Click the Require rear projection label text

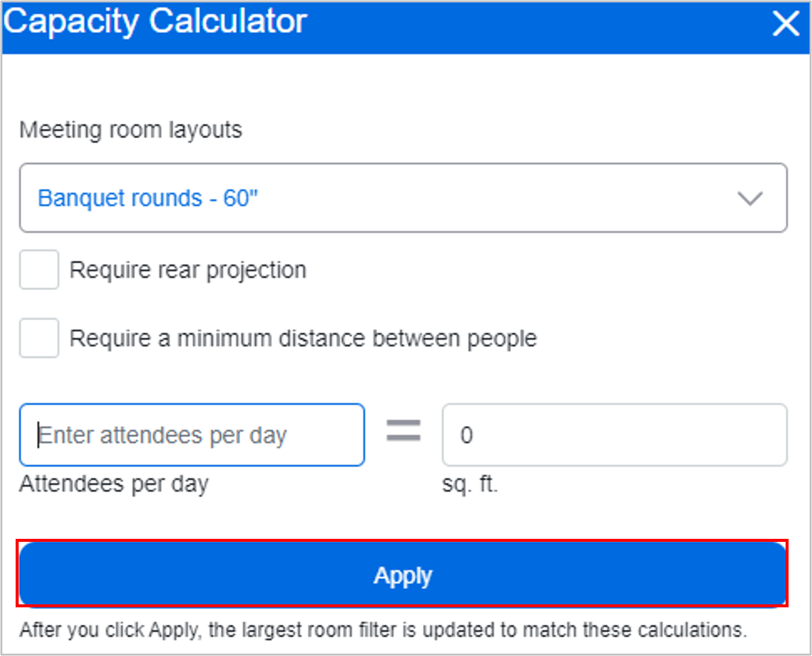(x=188, y=270)
